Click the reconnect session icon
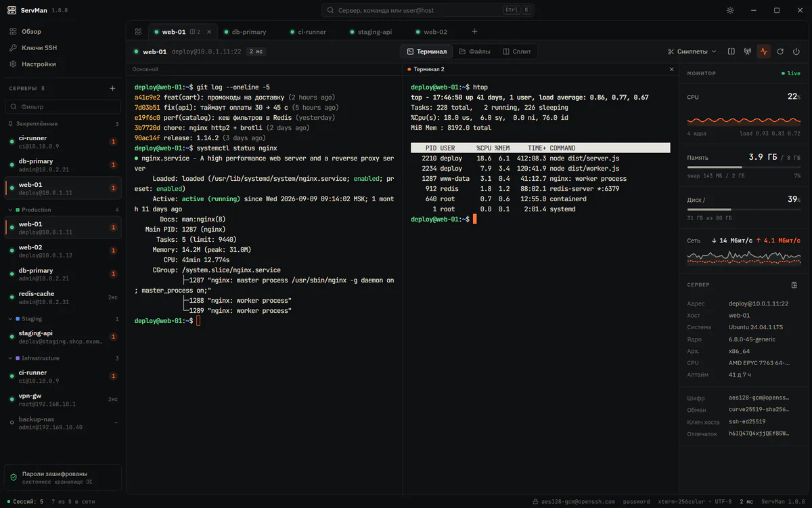The image size is (812, 508). click(x=780, y=51)
